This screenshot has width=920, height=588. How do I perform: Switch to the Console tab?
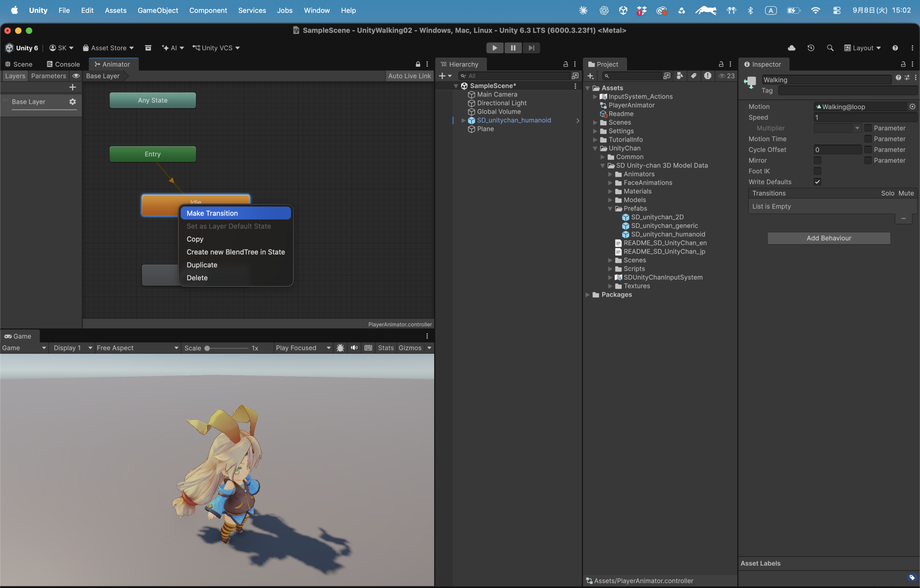point(63,64)
